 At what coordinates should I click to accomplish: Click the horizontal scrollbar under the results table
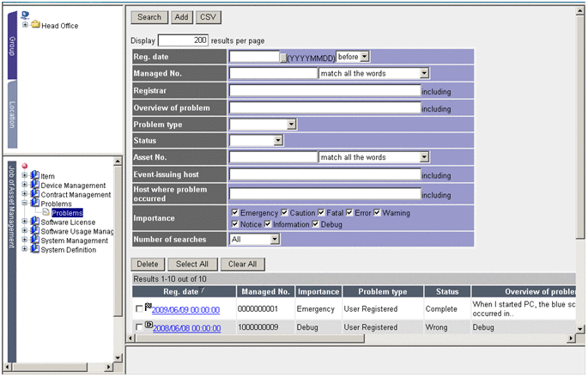[x=343, y=338]
